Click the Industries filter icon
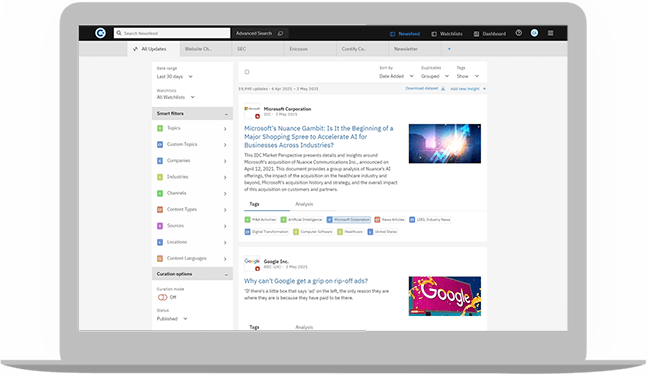 [160, 177]
